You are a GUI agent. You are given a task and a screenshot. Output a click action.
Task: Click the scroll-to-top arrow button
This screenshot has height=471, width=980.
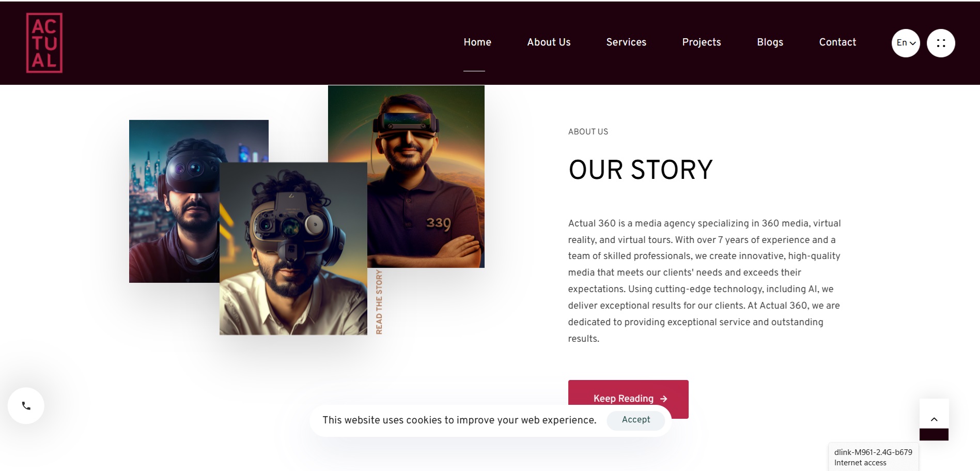coord(934,419)
